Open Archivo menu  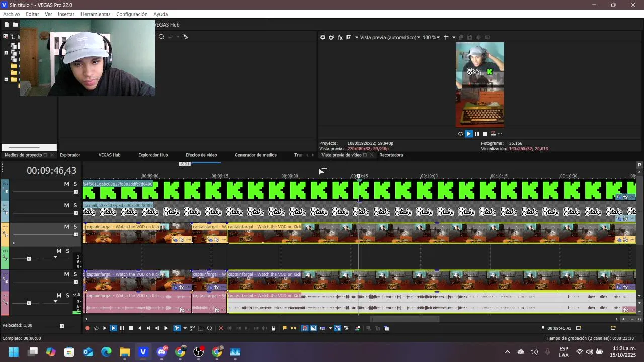(x=11, y=14)
